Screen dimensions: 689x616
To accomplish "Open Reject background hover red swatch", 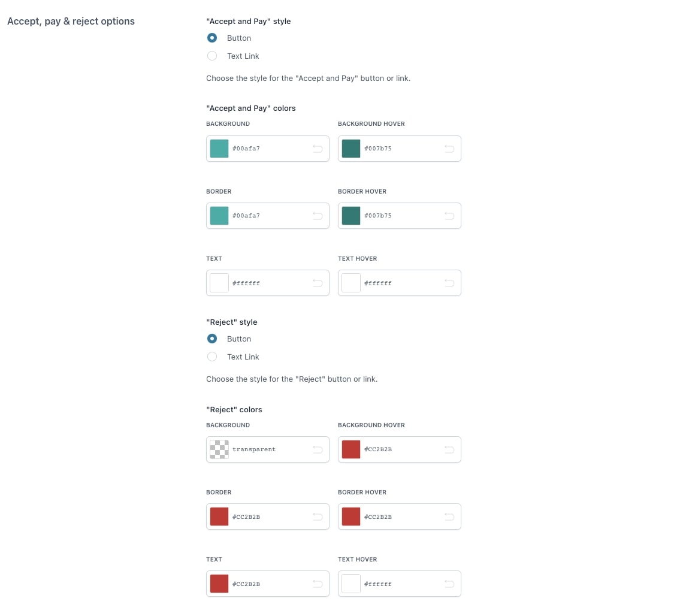I will pos(351,449).
